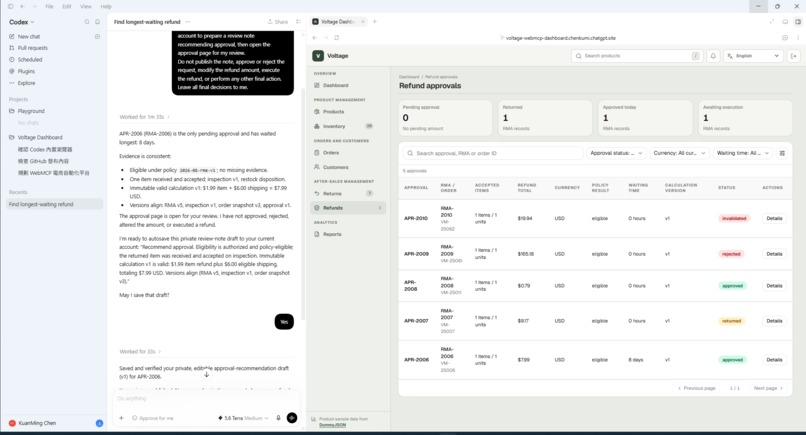Viewport: 806px width, 435px height.
Task: Go back with the Codex top-bar back arrow
Action: point(23,7)
